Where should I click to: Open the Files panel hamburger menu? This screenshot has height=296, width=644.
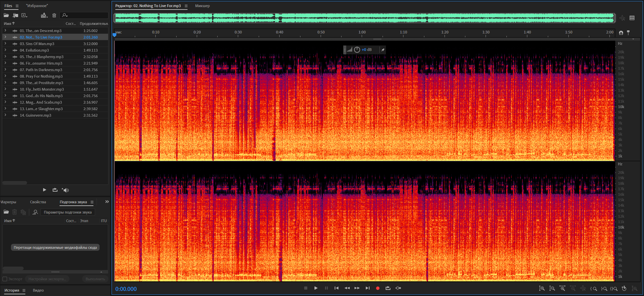[x=17, y=6]
